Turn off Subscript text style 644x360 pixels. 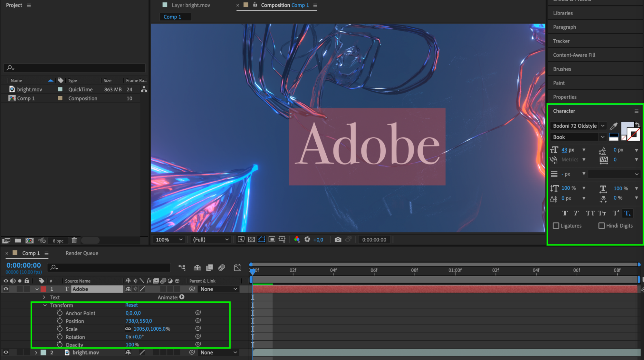(x=627, y=213)
